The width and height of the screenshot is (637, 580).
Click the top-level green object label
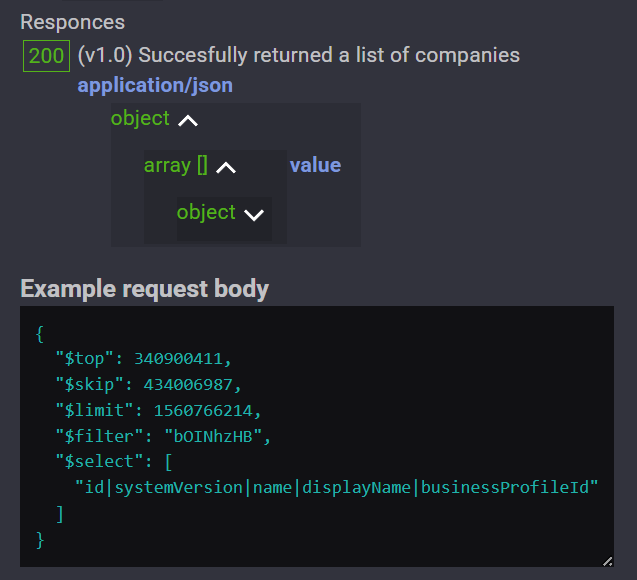[x=140, y=118]
